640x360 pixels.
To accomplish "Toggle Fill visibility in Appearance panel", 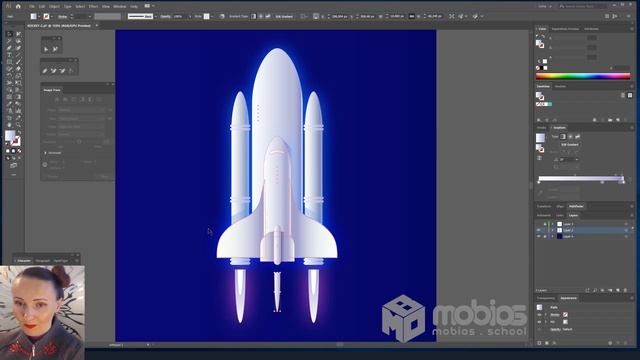I will 540,322.
